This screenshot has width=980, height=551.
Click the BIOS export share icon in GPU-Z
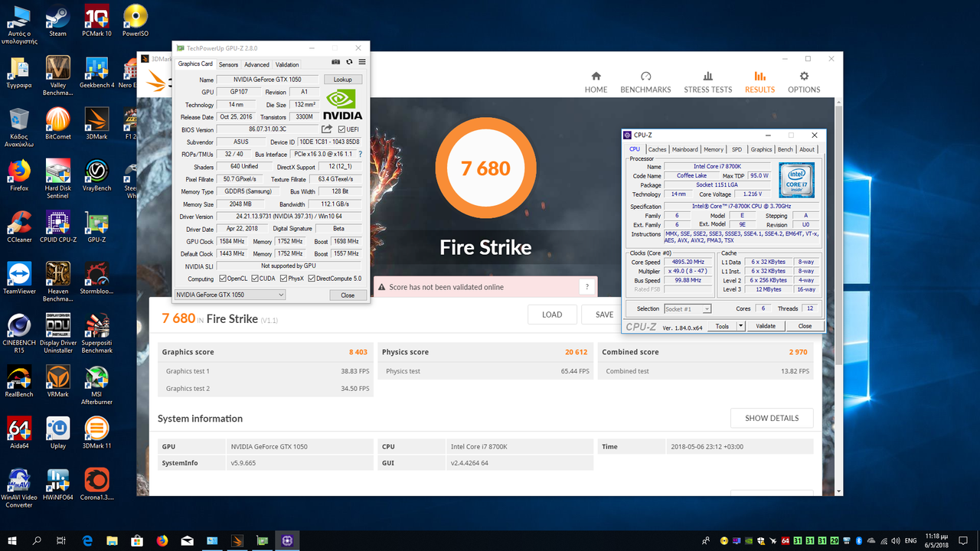coord(327,129)
